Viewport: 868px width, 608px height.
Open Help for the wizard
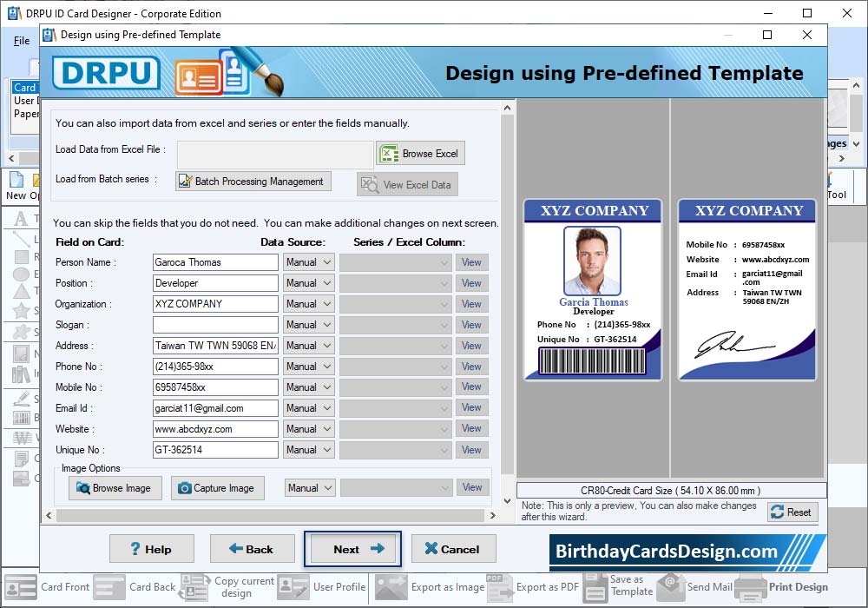coord(152,549)
